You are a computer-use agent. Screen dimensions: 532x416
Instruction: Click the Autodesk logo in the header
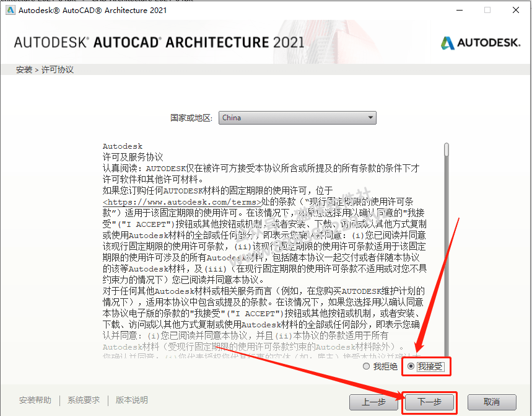[481, 43]
